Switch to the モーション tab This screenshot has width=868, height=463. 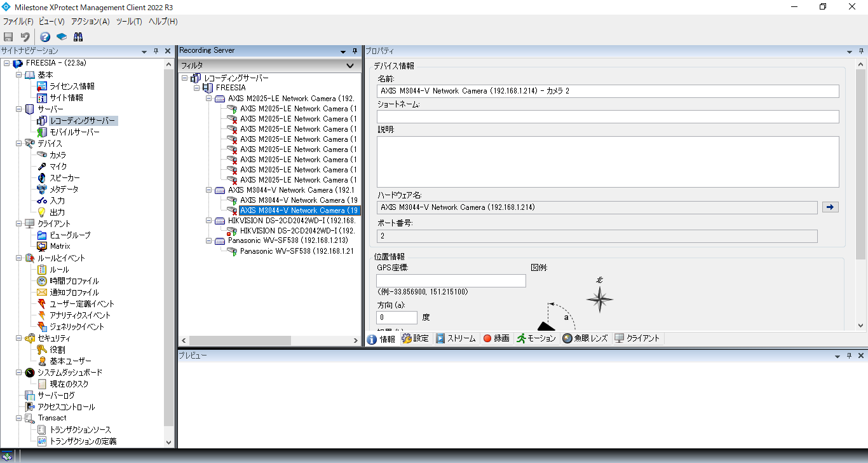coord(536,338)
